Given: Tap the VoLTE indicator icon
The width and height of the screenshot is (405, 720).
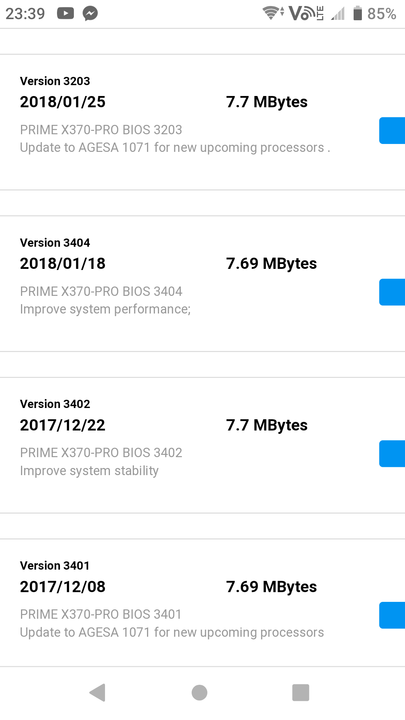Looking at the screenshot, I should point(306,13).
